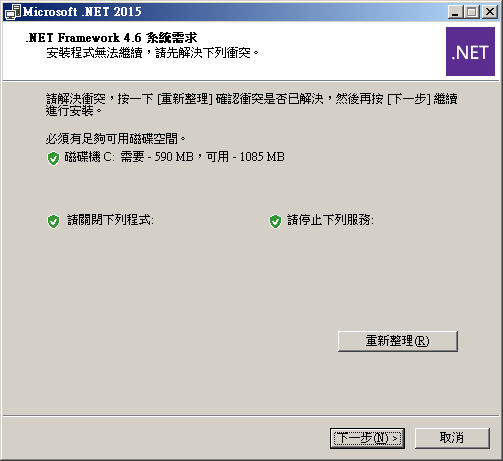The width and height of the screenshot is (503, 461).
Task: Minimize the Microsoft .NET 2015 window
Action: point(455,12)
